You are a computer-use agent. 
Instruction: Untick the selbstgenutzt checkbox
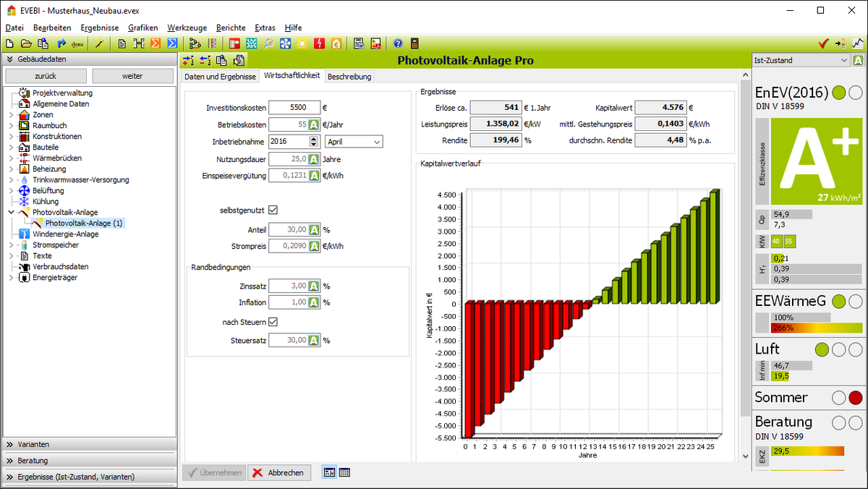(x=273, y=211)
